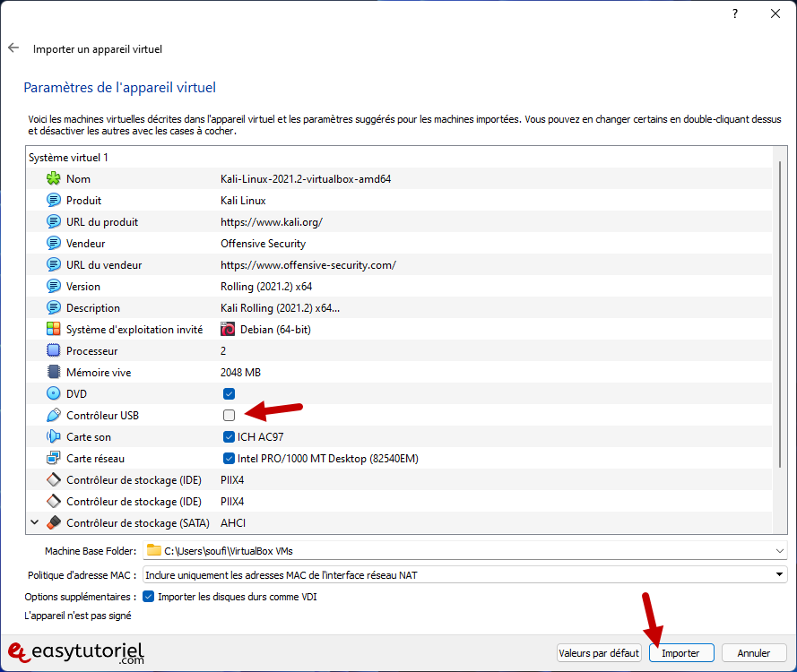This screenshot has width=797, height=672.
Task: Select the vendor value Offensive Security
Action: [x=263, y=244]
